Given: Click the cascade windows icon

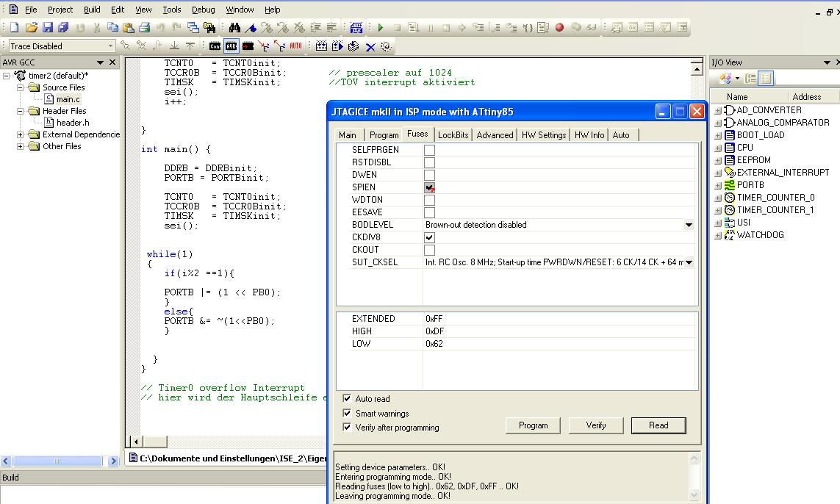Looking at the screenshot, I should (x=193, y=27).
